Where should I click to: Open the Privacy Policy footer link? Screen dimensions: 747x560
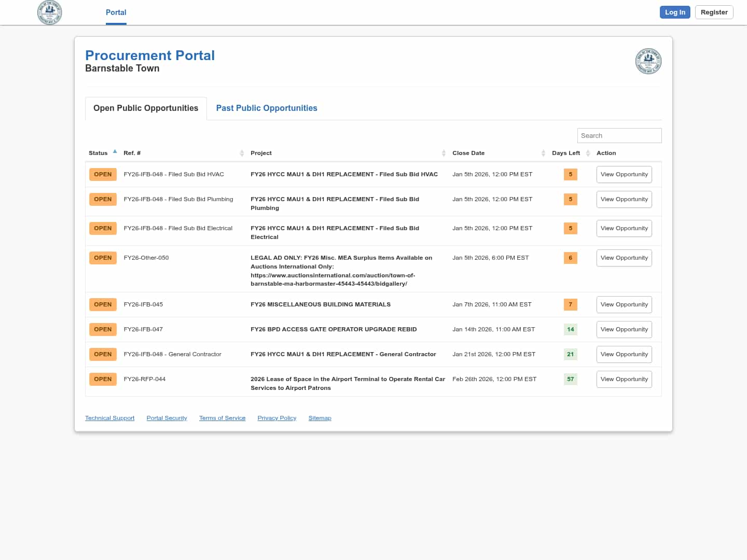pos(276,418)
